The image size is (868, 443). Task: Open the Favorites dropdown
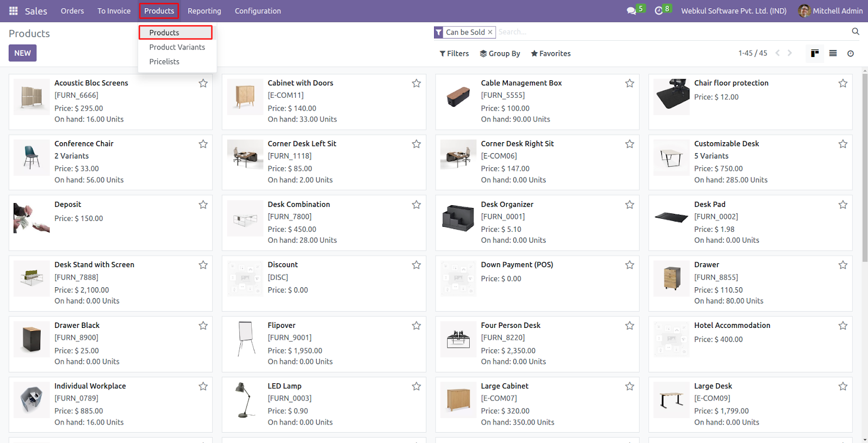tap(551, 53)
